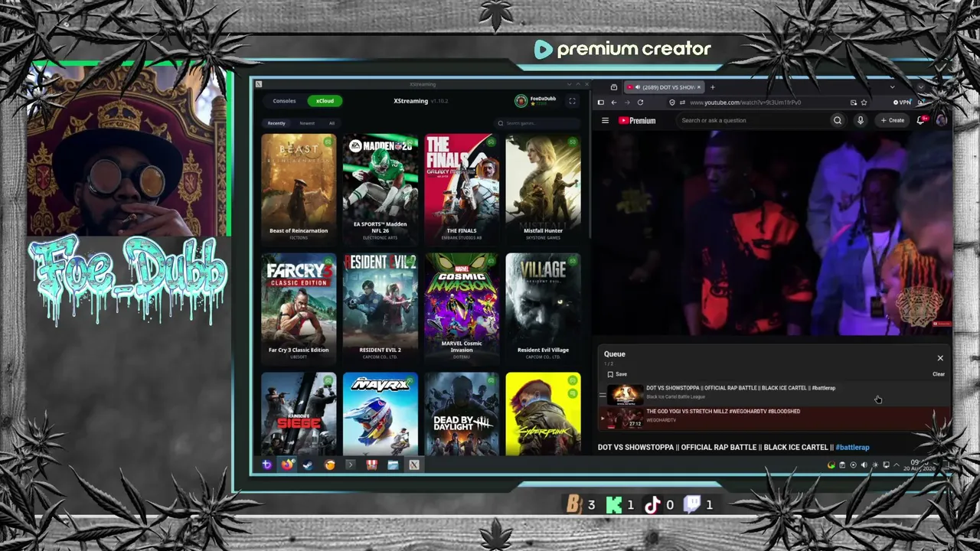Image resolution: width=980 pixels, height=551 pixels.
Task: Click the XStreaming search games field
Action: [537, 123]
